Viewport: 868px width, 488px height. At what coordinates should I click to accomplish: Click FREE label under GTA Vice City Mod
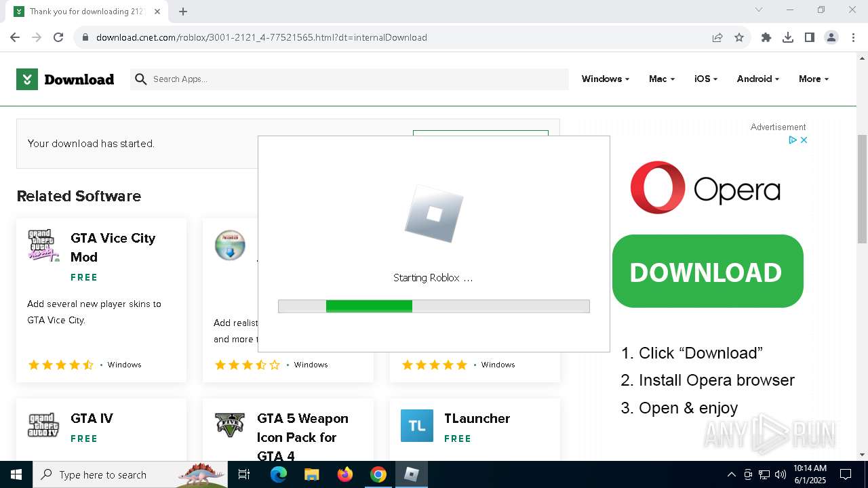tap(84, 277)
